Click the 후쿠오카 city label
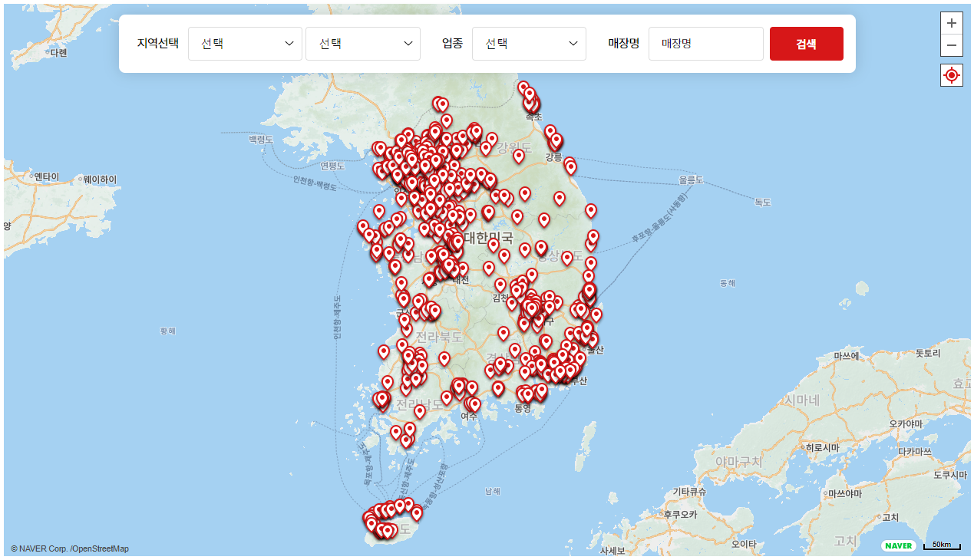The width and height of the screenshot is (974, 560). tap(680, 514)
